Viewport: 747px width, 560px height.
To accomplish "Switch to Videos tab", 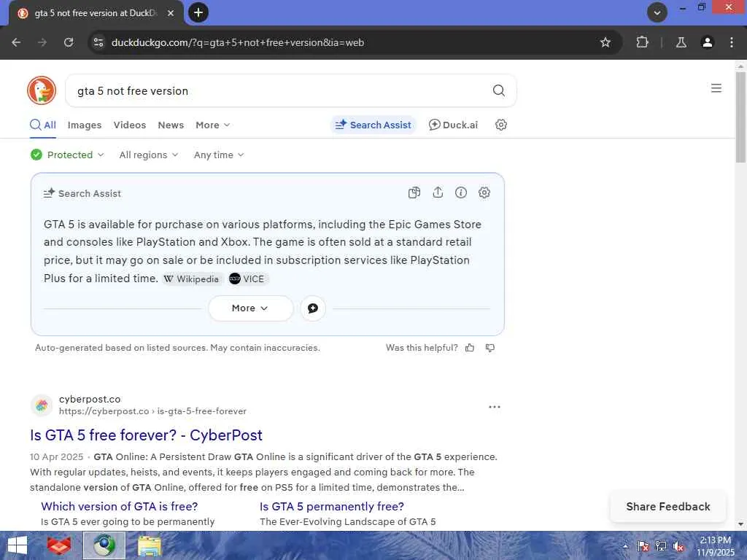I will click(130, 125).
